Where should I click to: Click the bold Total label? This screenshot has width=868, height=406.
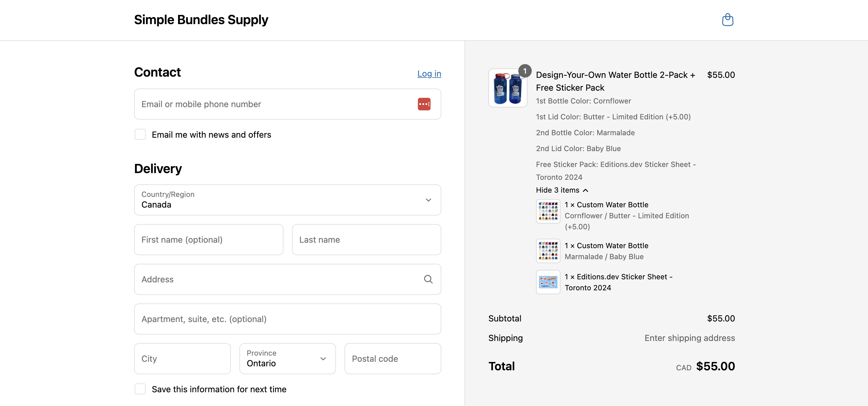coord(501,366)
